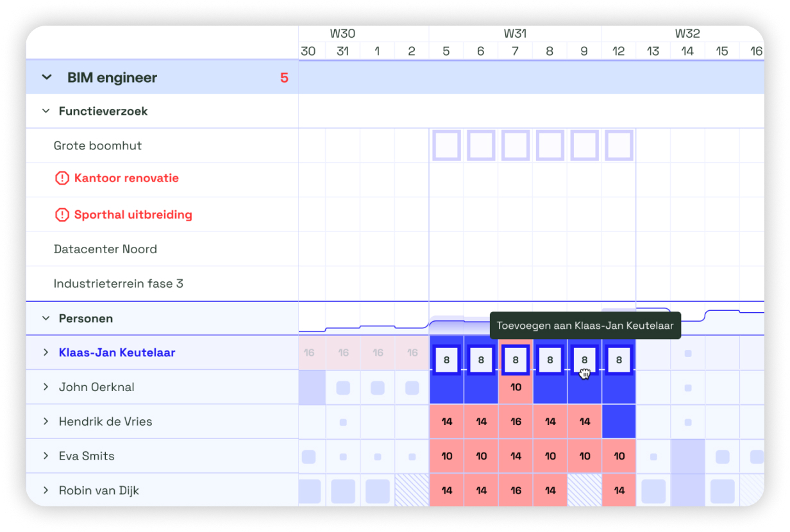The width and height of the screenshot is (790, 532).
Task: Click Functieverzoek section label
Action: click(103, 111)
